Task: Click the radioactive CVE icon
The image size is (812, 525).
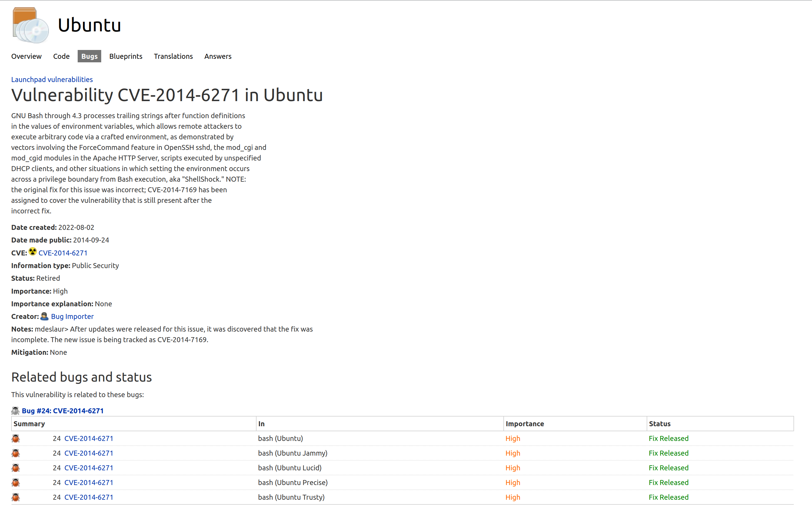Action: (x=32, y=252)
